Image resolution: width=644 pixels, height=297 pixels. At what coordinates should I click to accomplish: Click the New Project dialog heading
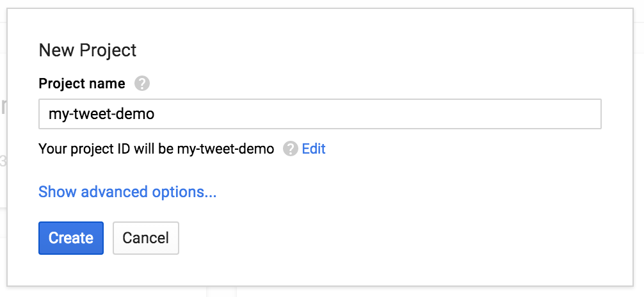(88, 50)
